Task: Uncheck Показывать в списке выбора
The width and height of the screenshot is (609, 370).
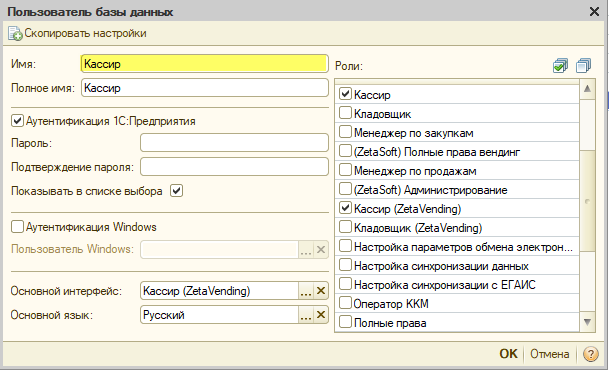Action: tap(176, 191)
